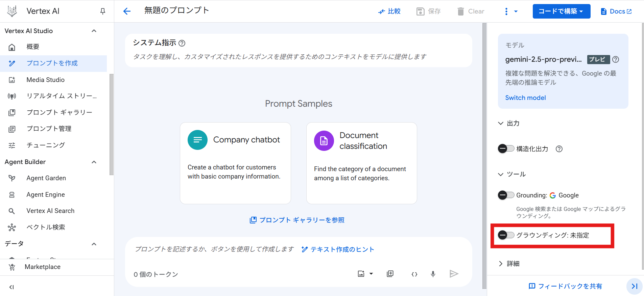Open the three-dot more options menu
The width and height of the screenshot is (644, 296).
[x=506, y=11]
